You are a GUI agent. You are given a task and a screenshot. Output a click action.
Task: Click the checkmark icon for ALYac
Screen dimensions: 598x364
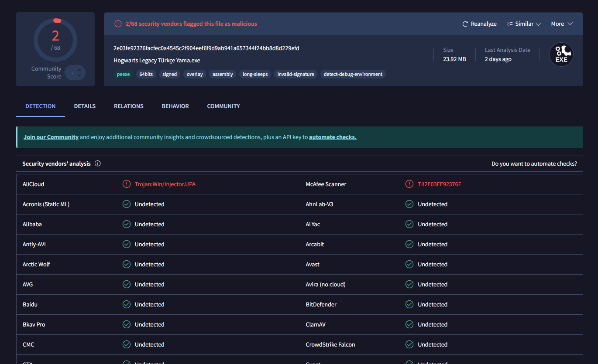pyautogui.click(x=409, y=224)
